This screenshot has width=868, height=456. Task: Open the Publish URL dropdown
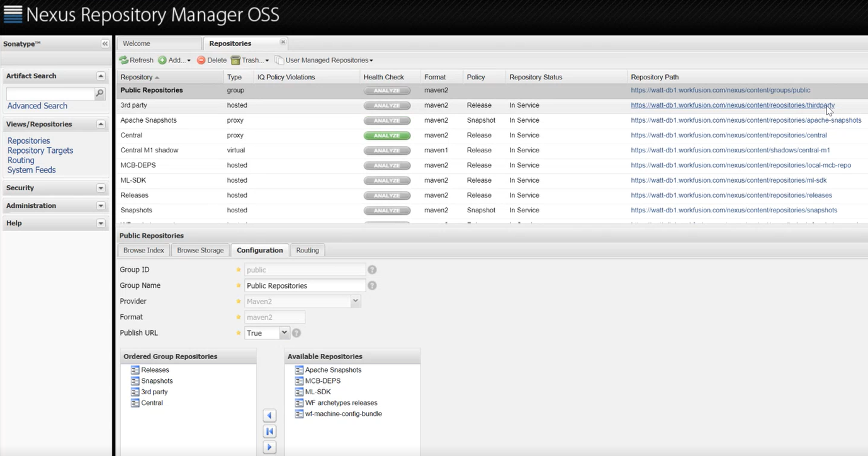click(284, 333)
